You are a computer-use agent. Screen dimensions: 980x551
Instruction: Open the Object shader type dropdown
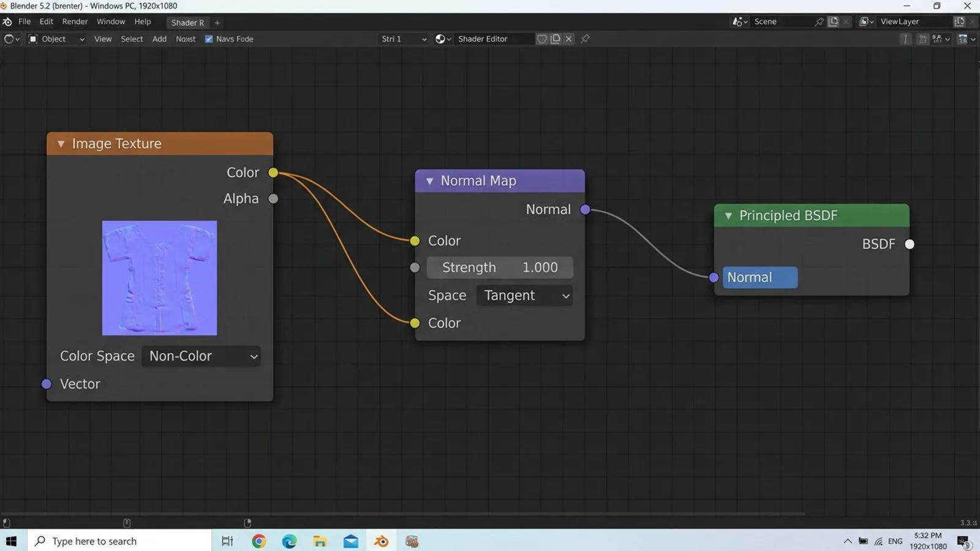click(x=56, y=39)
